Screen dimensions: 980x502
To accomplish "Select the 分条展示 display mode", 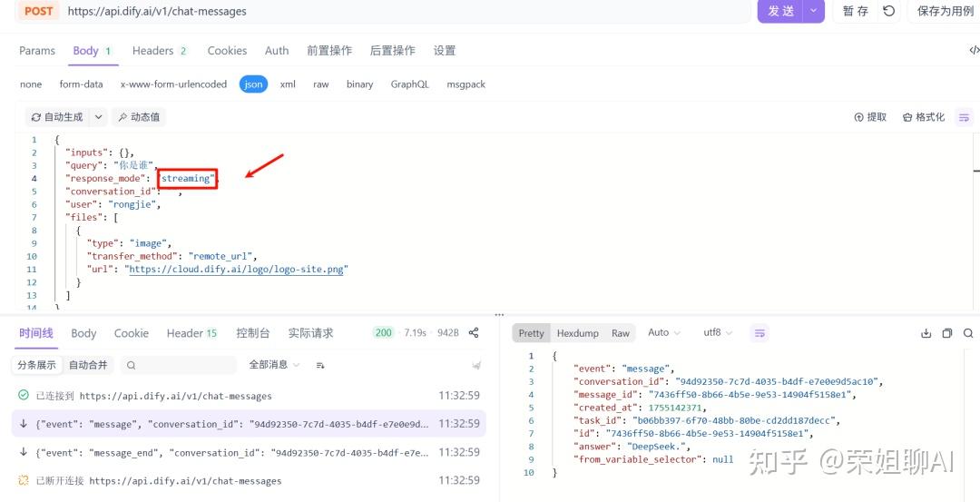I will click(x=36, y=364).
